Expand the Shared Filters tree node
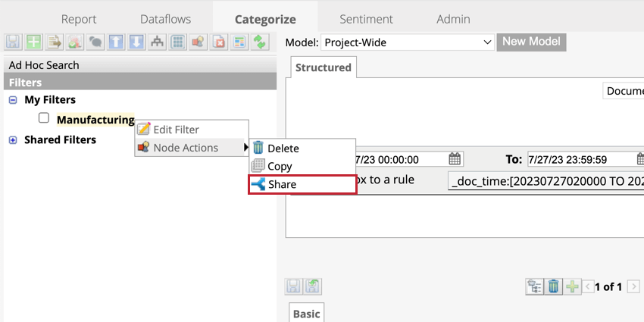Screen dimensions: 644x322 (13, 140)
